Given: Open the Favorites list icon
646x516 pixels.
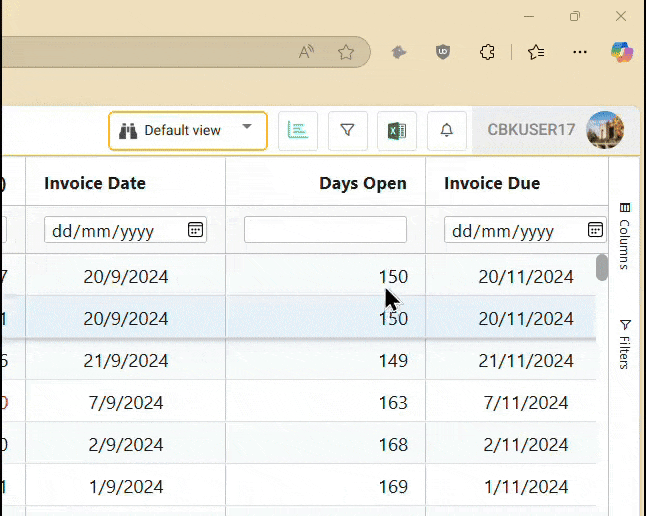Looking at the screenshot, I should [536, 52].
